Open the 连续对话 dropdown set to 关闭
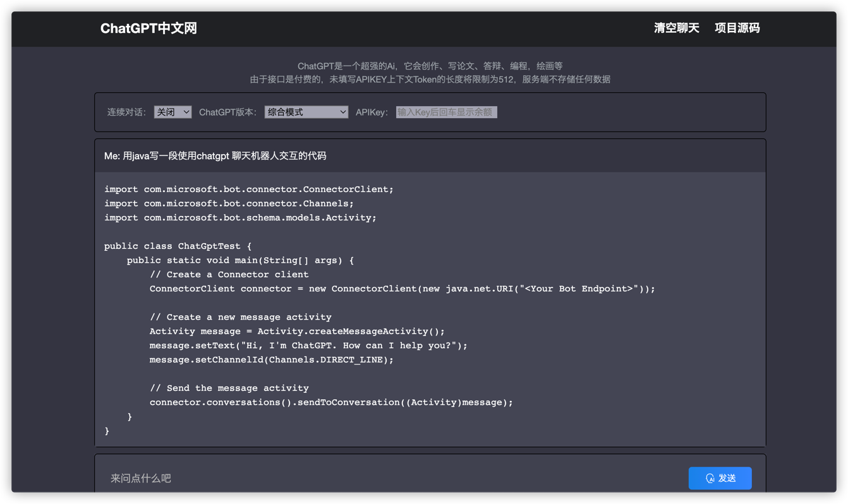Screen dimensions: 848x504 coord(173,112)
